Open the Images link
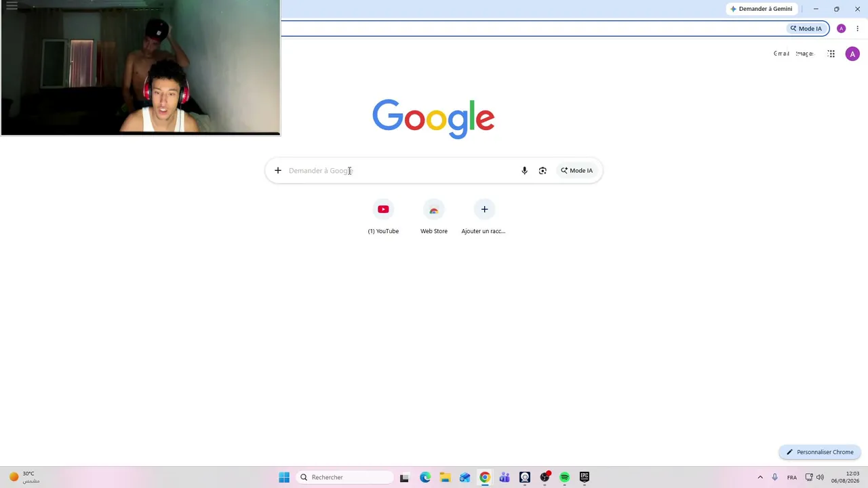868x488 pixels. click(805, 54)
